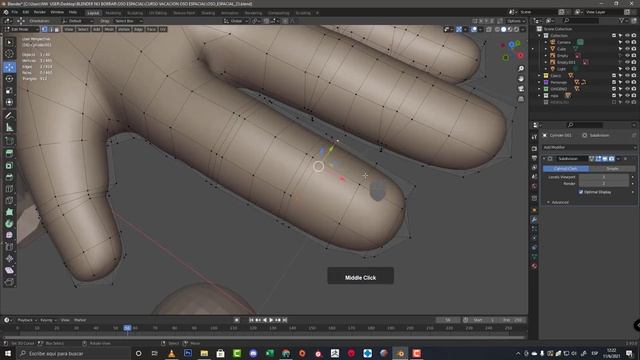Image resolution: width=640 pixels, height=360 pixels.
Task: Click the zoom magnifier gizmo in viewport
Action: coord(521,69)
